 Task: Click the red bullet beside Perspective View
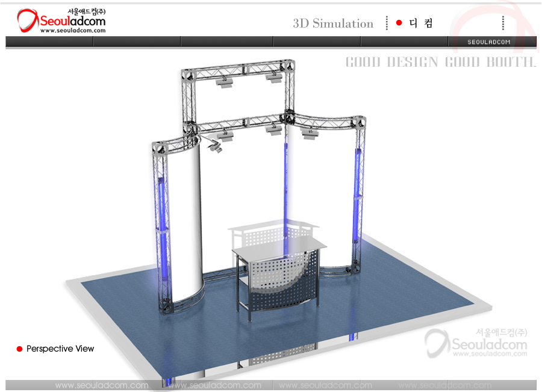click(x=19, y=349)
